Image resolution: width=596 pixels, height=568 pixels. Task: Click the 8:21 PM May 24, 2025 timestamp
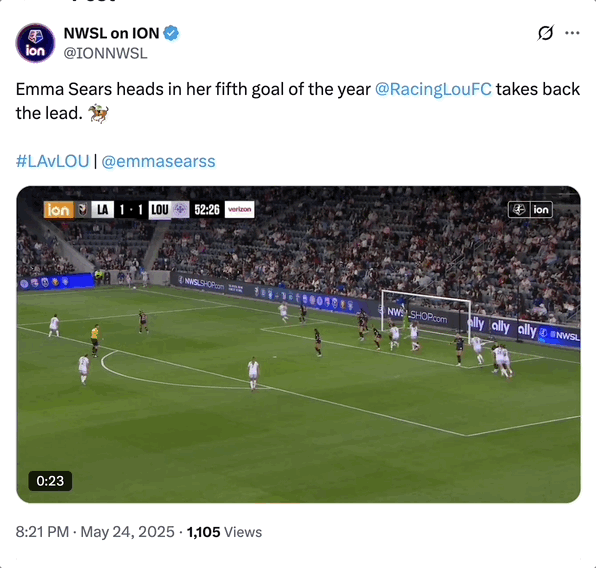(x=95, y=532)
